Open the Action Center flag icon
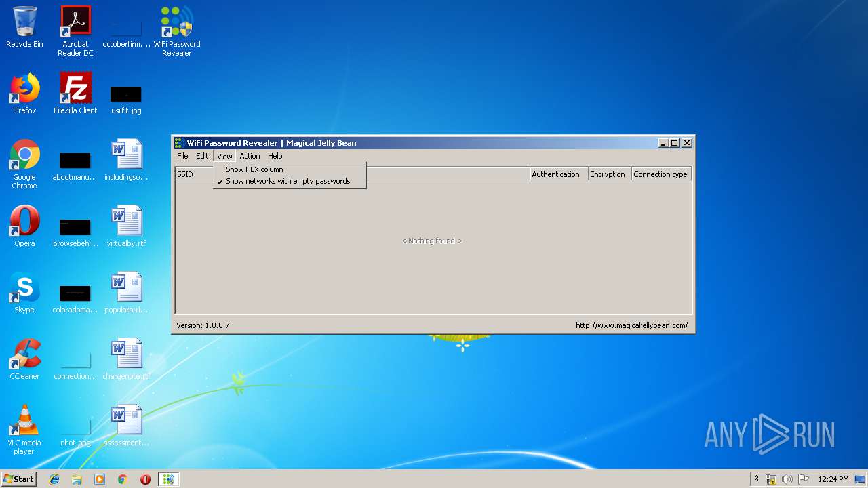This screenshot has height=488, width=868. tap(803, 479)
